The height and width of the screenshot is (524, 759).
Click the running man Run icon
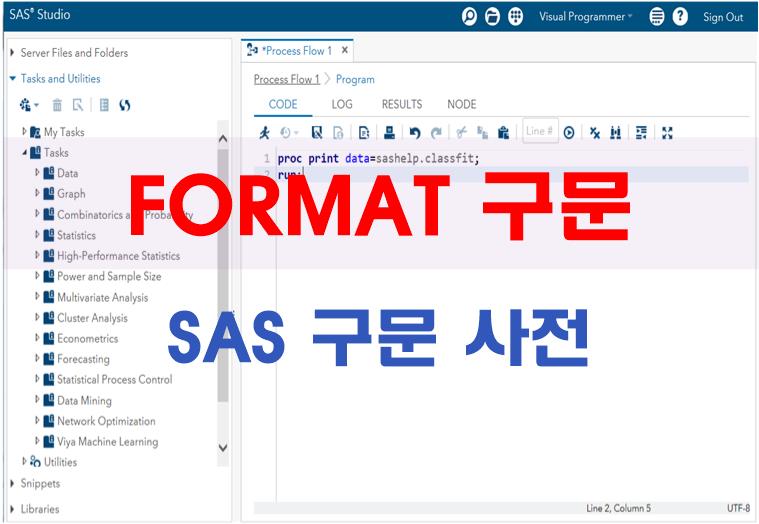[264, 132]
